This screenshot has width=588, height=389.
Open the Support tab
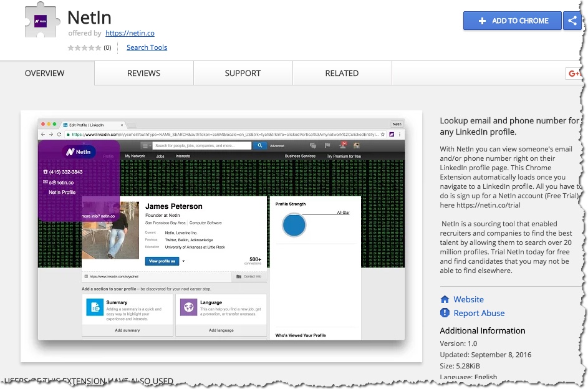pyautogui.click(x=243, y=73)
